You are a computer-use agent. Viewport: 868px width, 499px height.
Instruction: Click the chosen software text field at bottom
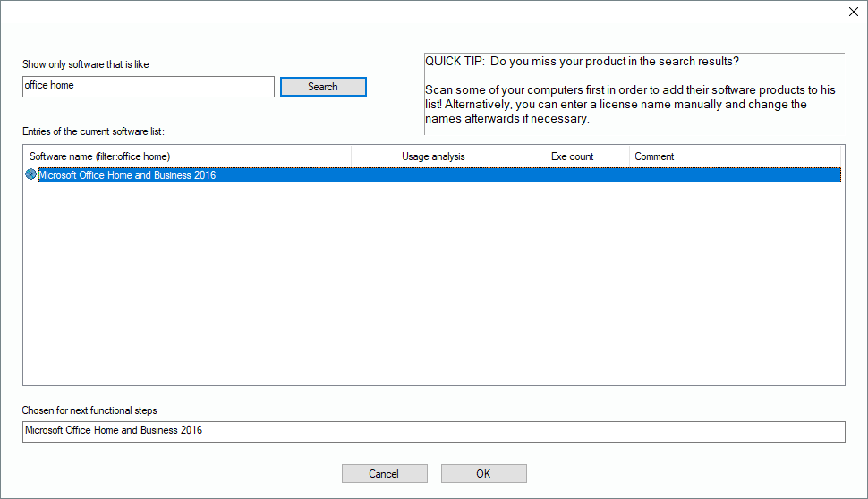(433, 431)
